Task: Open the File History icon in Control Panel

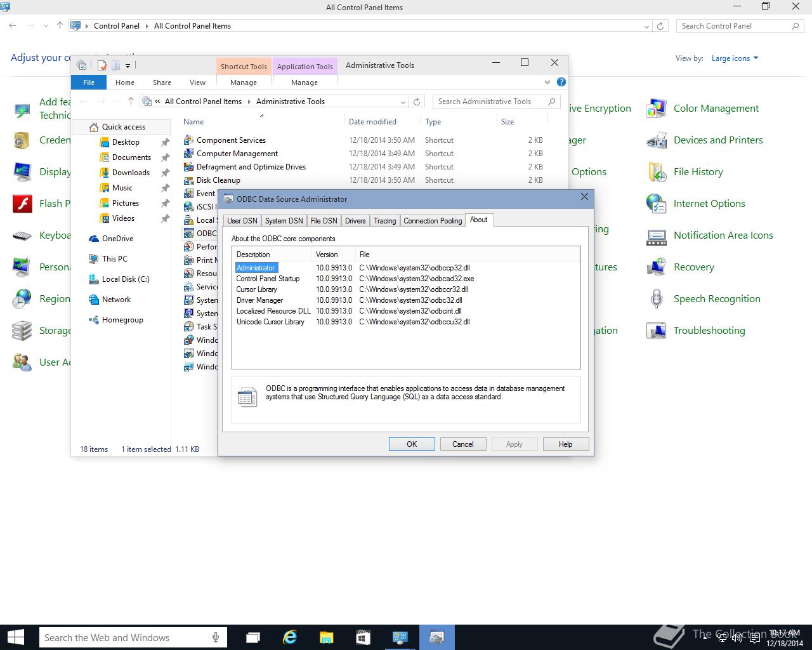Action: tap(656, 172)
